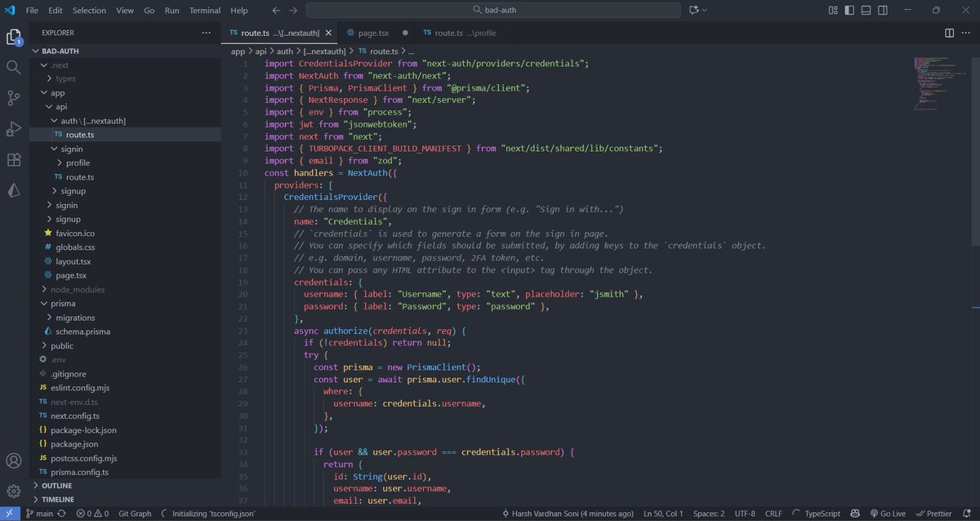Open the Source Control view
The width and height of the screenshot is (980, 521).
[x=13, y=98]
